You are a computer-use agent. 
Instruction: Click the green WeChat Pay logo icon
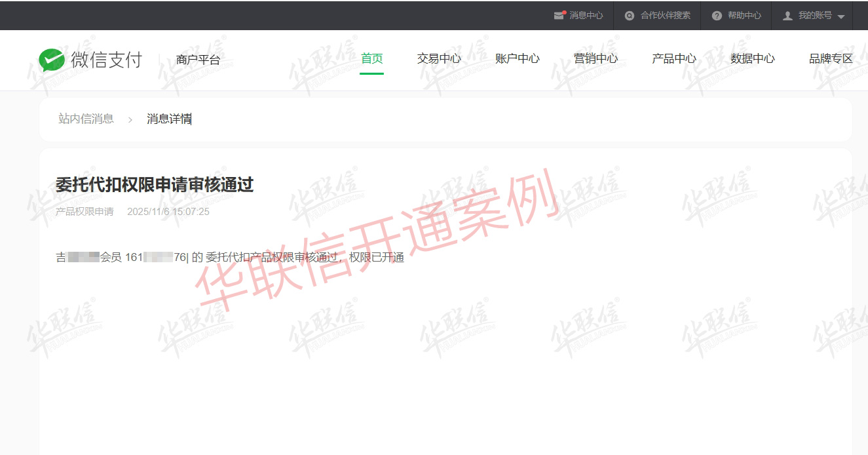click(51, 60)
